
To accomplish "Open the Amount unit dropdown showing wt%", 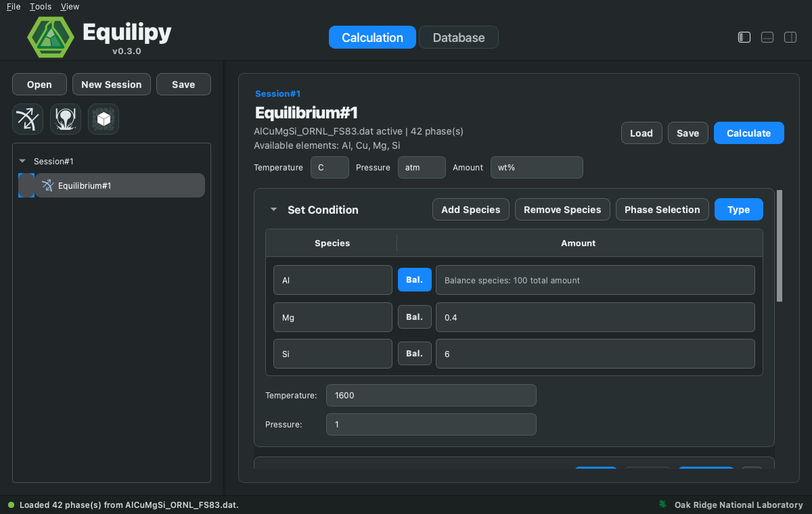I will [x=537, y=167].
